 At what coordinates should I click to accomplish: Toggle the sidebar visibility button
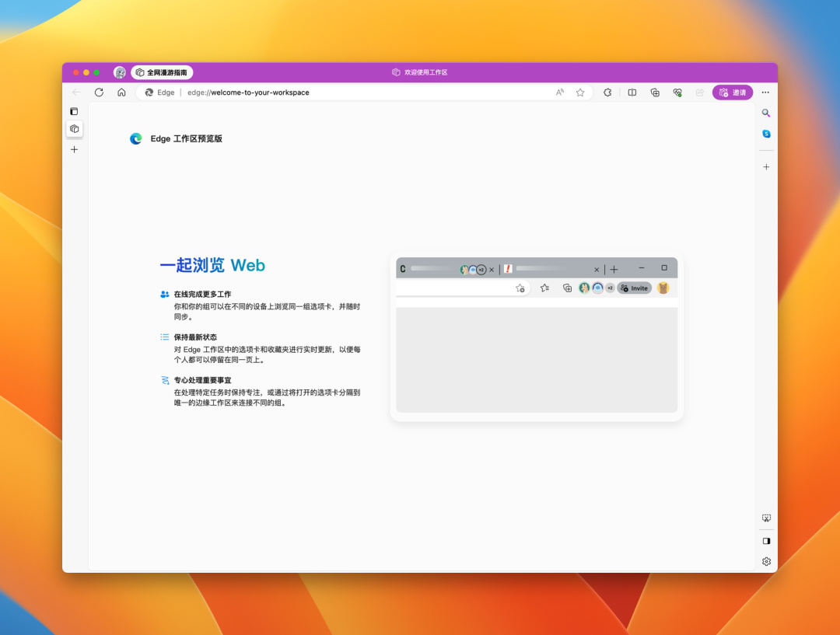[766, 541]
